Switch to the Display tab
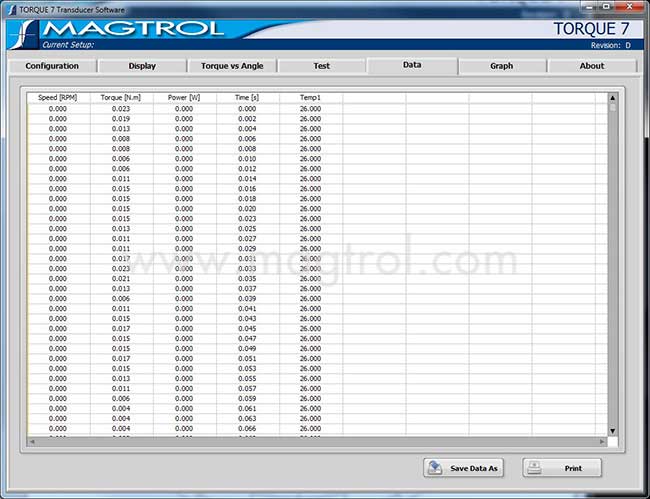 click(x=142, y=66)
